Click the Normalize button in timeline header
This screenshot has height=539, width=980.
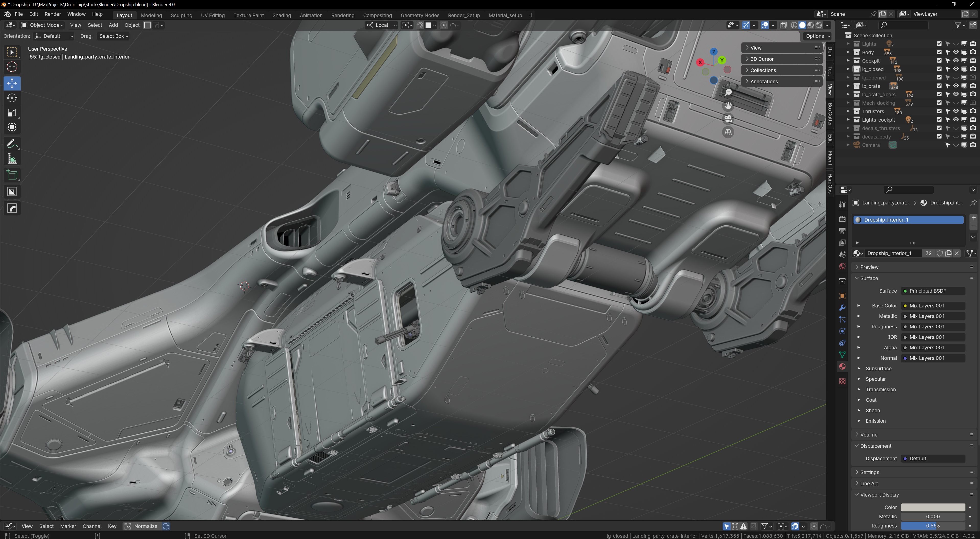point(142,526)
